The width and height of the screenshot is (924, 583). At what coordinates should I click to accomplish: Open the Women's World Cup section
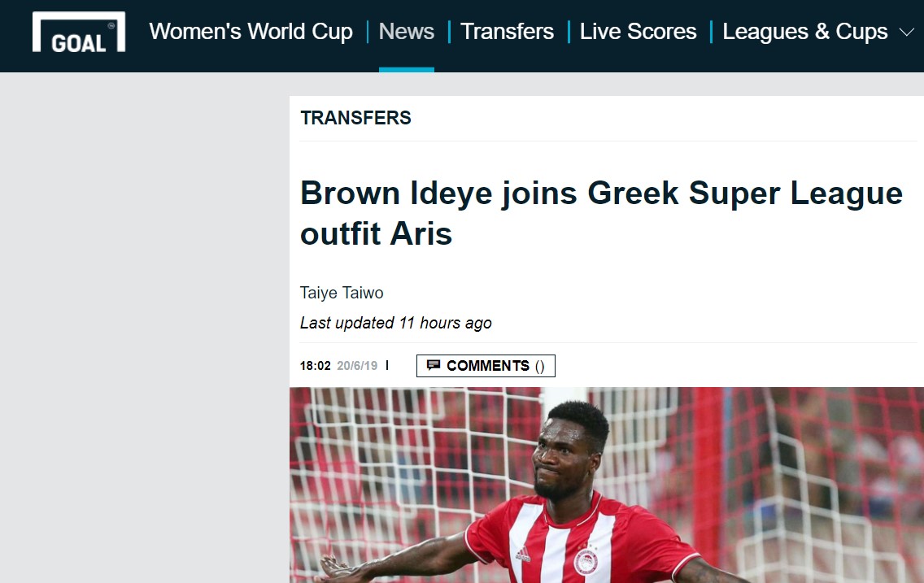[251, 32]
